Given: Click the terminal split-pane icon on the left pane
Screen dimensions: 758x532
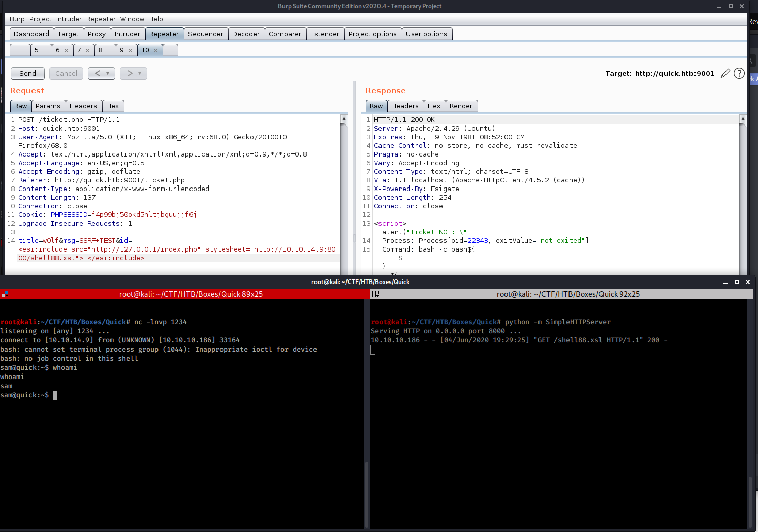Looking at the screenshot, I should point(5,294).
